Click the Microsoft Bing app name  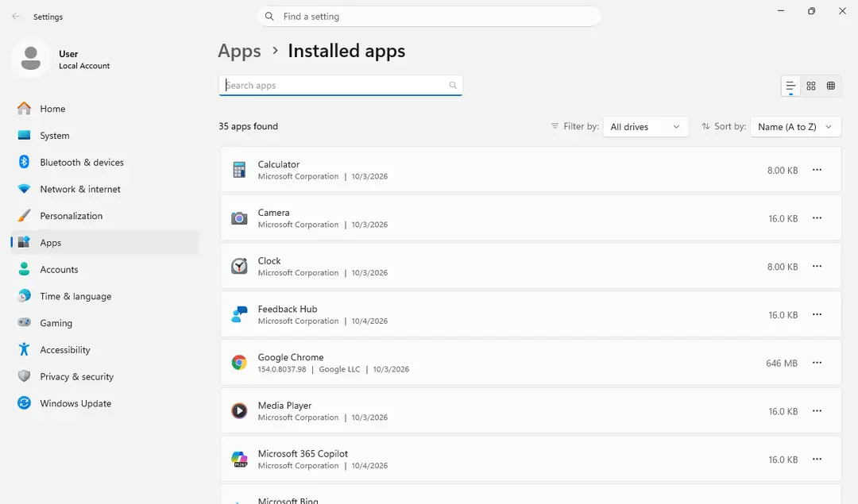[x=288, y=500]
